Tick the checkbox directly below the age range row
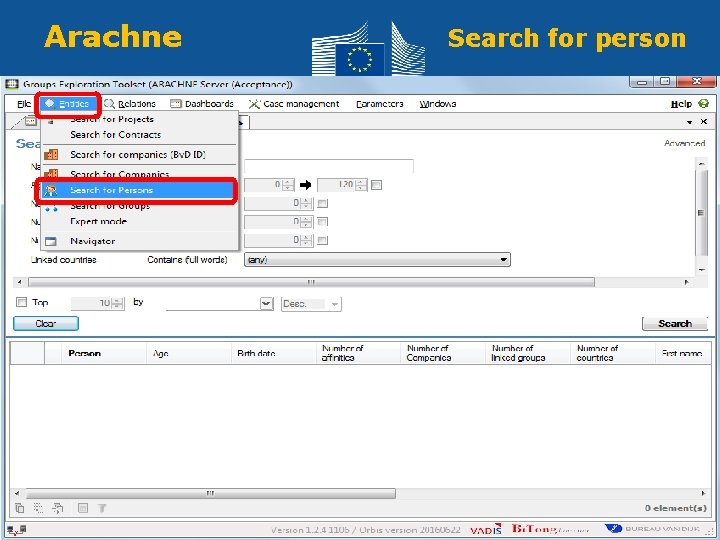Image resolution: width=720 pixels, height=540 pixels. coord(322,203)
